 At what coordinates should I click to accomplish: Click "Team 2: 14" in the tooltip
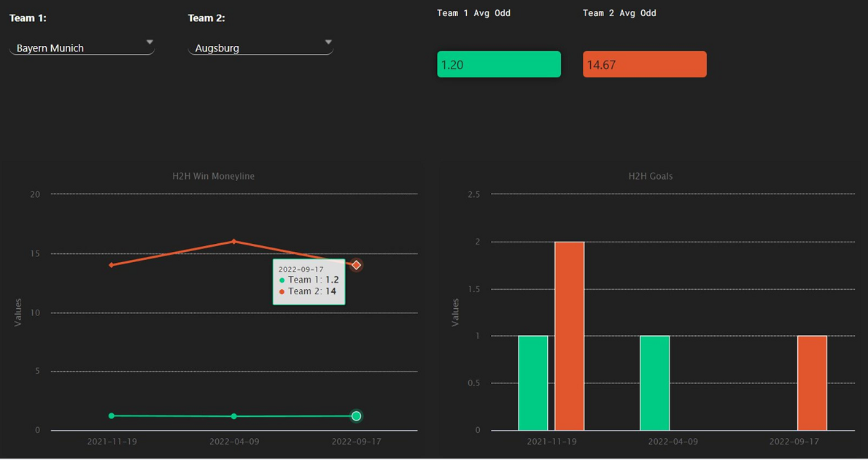click(x=308, y=291)
